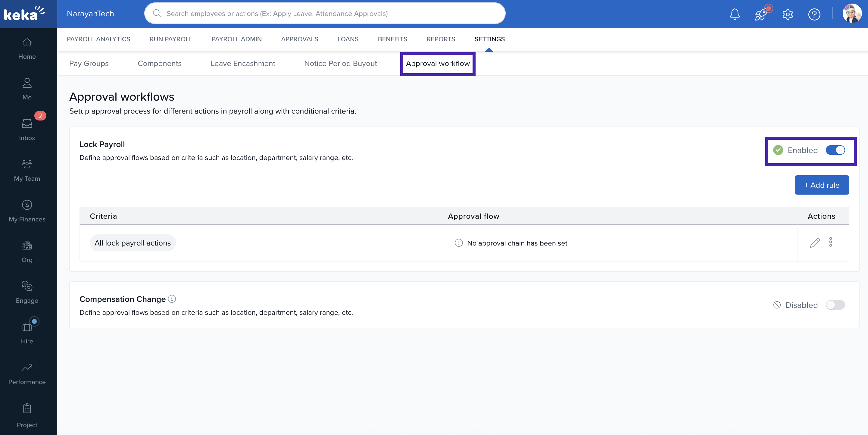Click the pencil edit rule icon
This screenshot has height=435, width=868.
click(x=815, y=243)
